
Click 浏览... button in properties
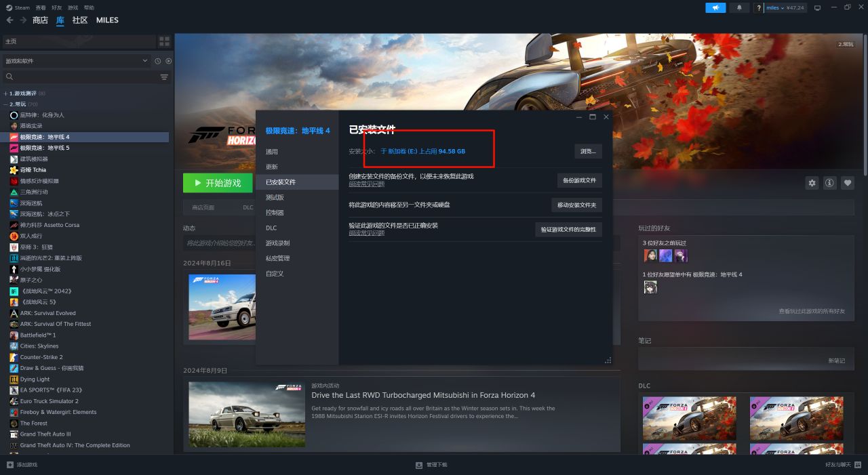point(588,151)
